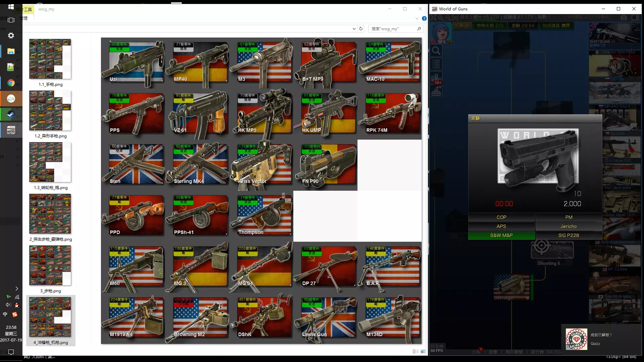
Task: Expand the address bar history dropdown
Action: point(354,29)
